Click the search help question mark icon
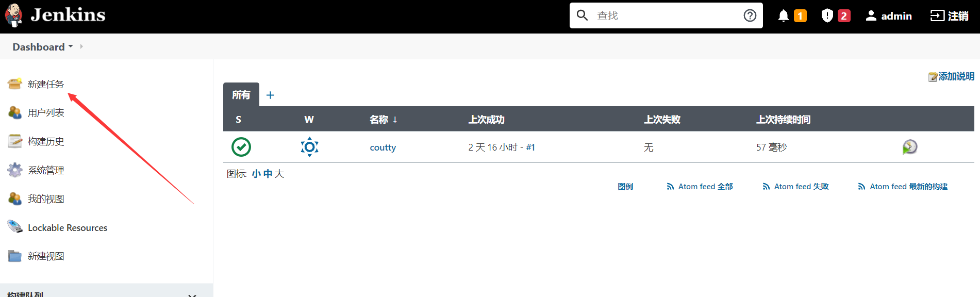The height and width of the screenshot is (297, 980). 750,15
